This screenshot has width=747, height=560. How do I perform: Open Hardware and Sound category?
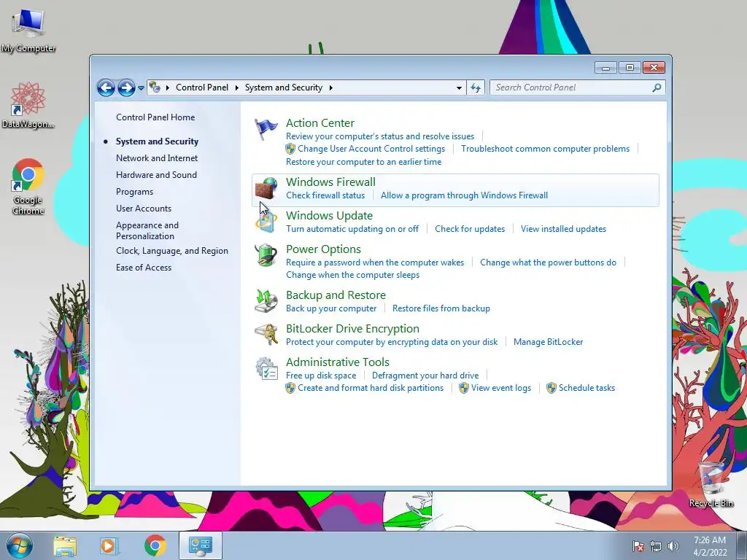[156, 175]
